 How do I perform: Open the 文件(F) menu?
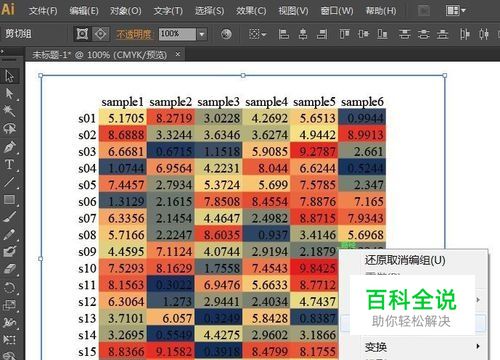click(43, 11)
